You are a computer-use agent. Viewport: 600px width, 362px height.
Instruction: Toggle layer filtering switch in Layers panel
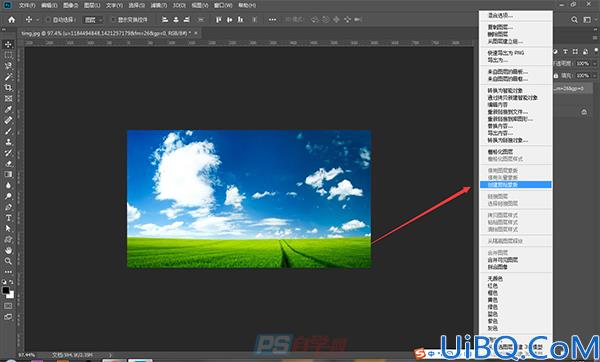(x=596, y=51)
